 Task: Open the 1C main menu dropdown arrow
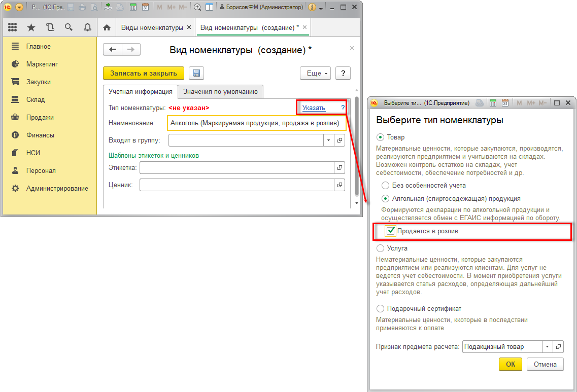click(x=19, y=7)
